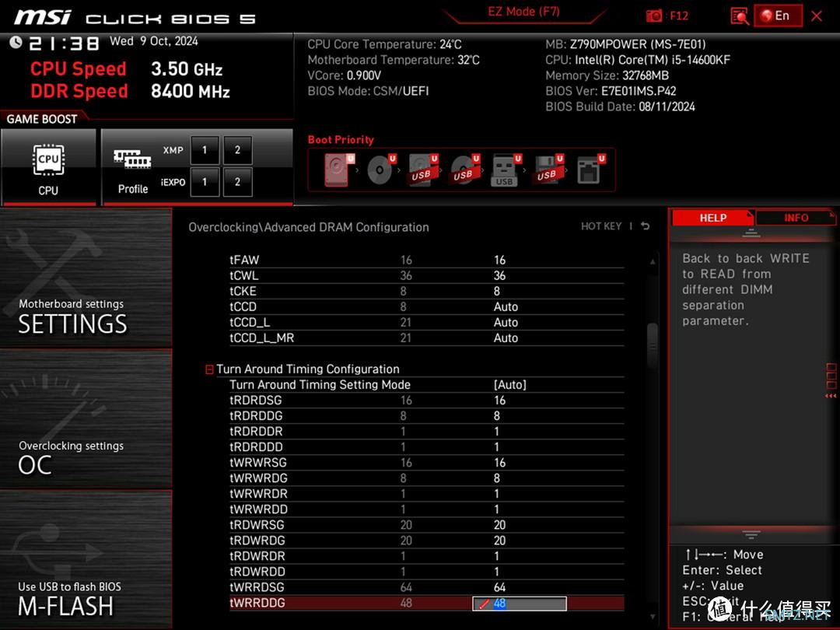Screen dimensions: 840x630
Task: Open the BIOS search magnifier icon
Action: (x=740, y=16)
